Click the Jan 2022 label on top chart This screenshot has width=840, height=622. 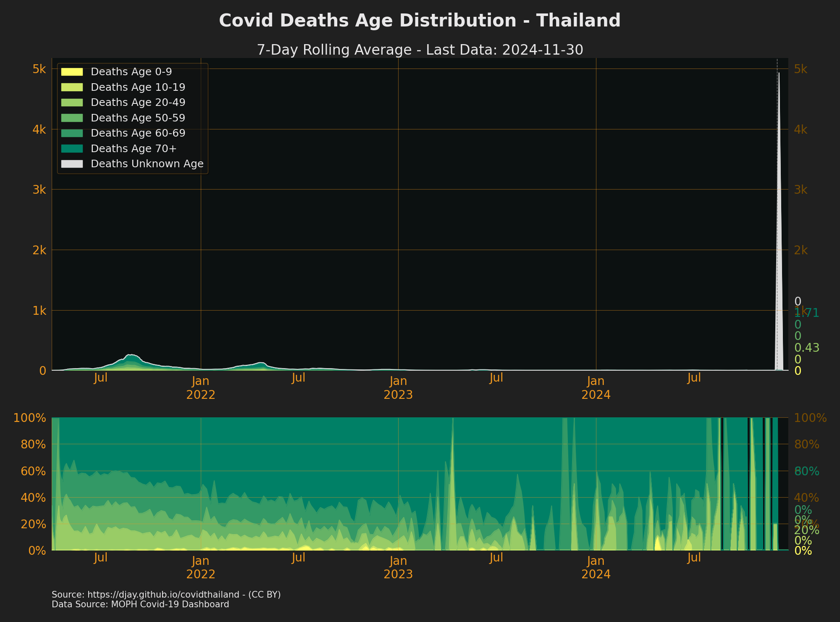coord(201,388)
